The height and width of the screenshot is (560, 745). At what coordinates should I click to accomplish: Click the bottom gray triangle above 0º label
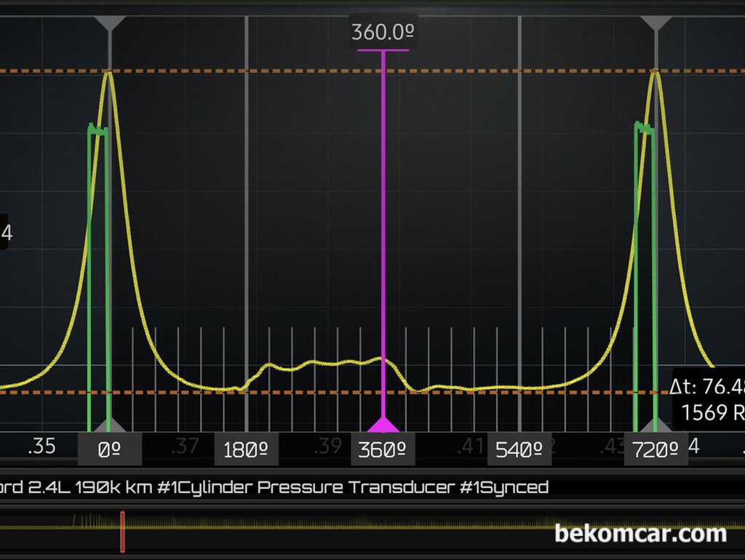110,425
